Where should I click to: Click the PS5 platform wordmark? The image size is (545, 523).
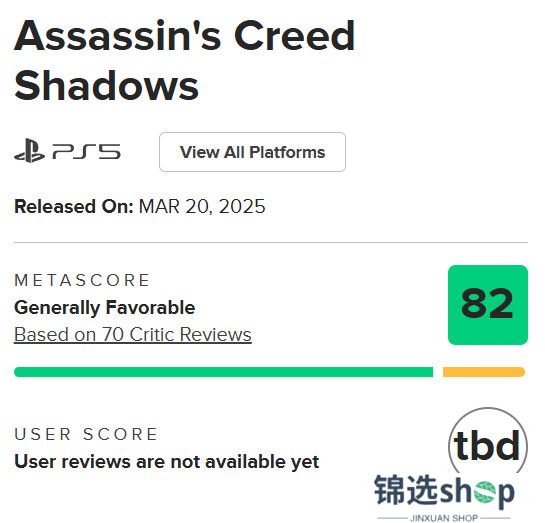(86, 152)
